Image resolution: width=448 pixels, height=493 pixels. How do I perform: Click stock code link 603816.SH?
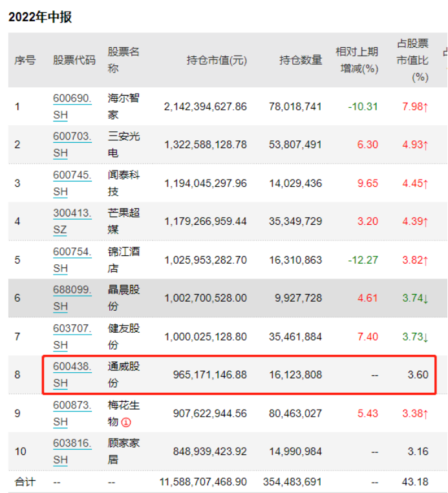tap(72, 452)
